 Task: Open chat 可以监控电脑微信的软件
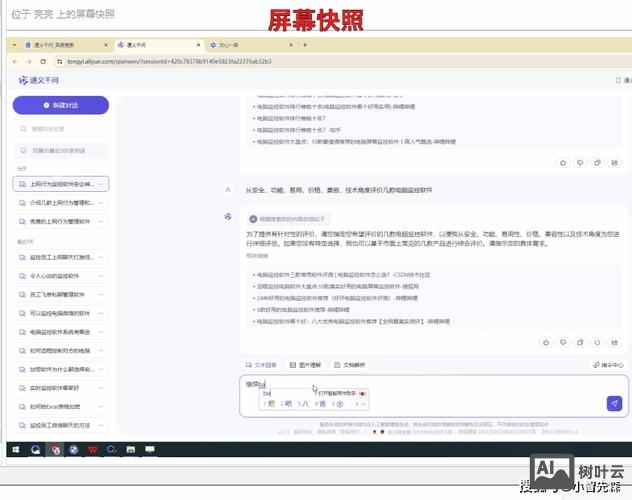[x=61, y=313]
